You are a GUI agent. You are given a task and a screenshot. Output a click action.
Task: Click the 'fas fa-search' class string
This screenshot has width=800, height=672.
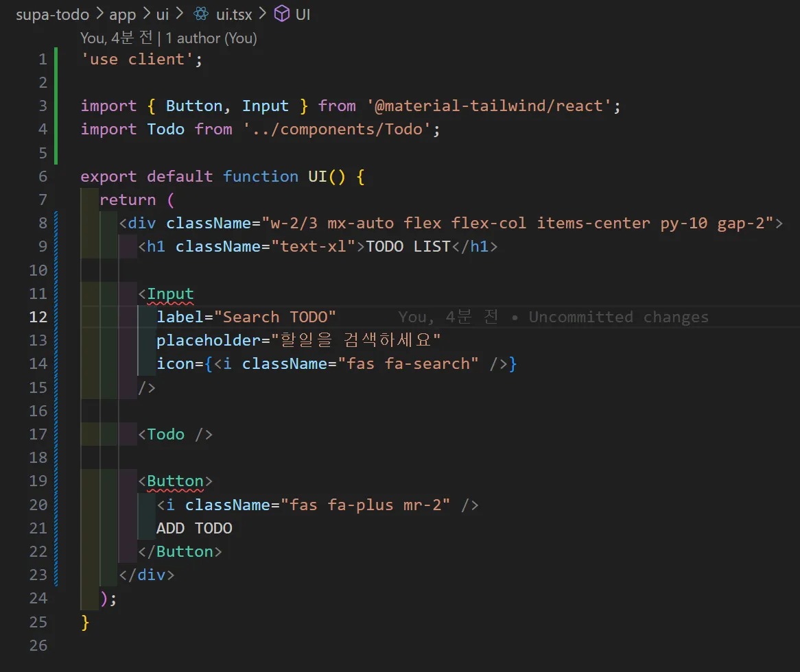408,364
